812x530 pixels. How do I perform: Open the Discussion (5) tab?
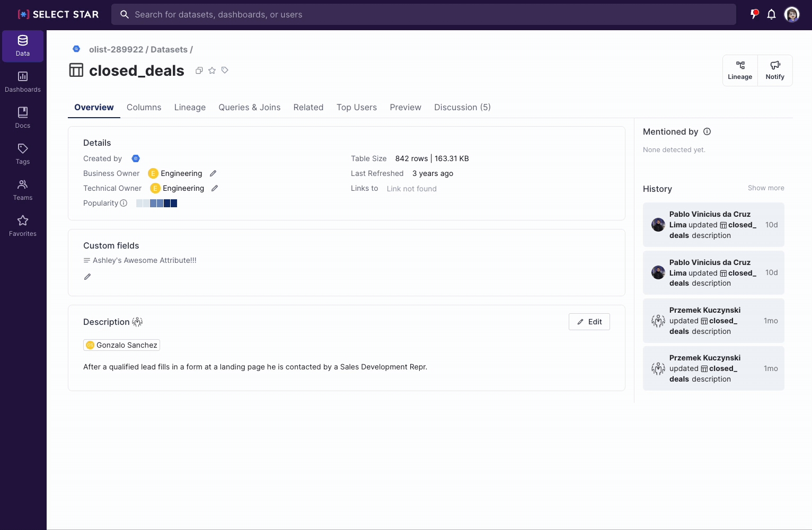pyautogui.click(x=462, y=107)
